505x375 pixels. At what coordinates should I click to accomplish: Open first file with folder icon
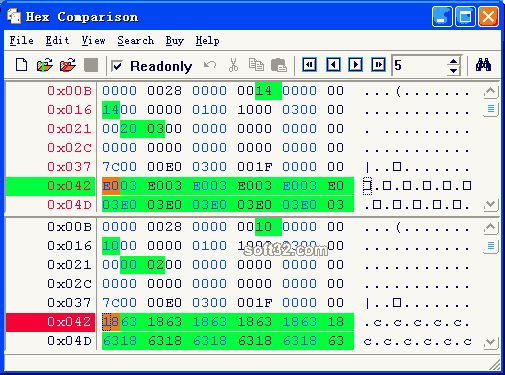[45, 65]
